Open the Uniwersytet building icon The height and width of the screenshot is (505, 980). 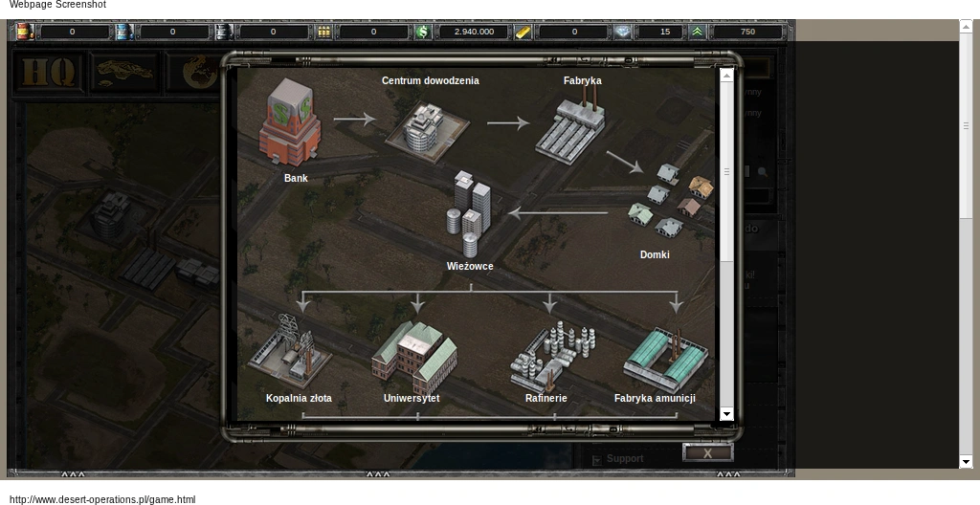point(414,358)
